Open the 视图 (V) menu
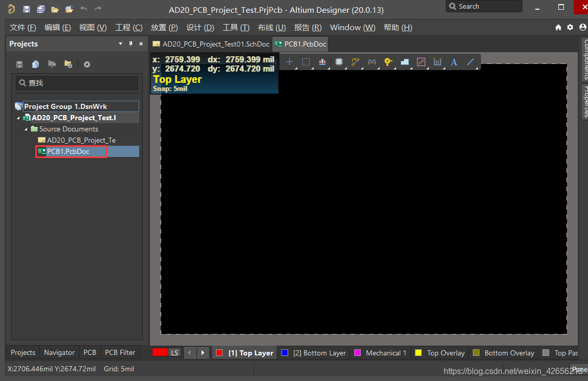Screen dimensions: 588x381 coord(93,27)
